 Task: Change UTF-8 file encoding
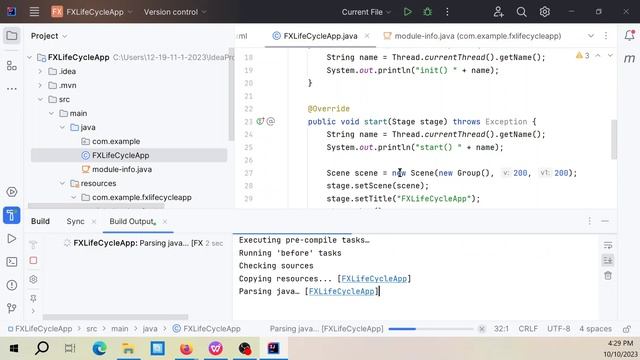[x=558, y=329]
